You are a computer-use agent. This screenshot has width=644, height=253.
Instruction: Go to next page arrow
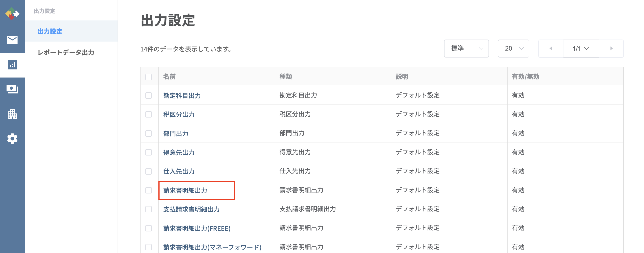click(611, 49)
